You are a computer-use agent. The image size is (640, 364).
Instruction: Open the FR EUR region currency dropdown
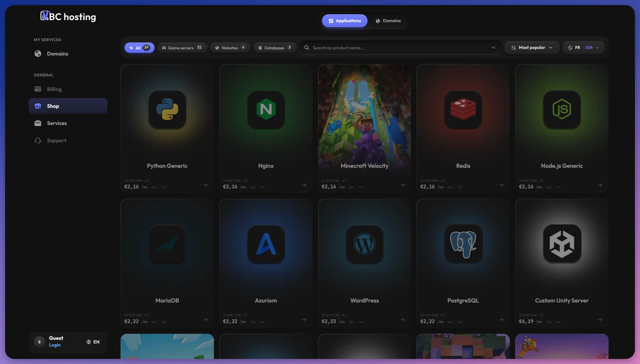coord(583,48)
